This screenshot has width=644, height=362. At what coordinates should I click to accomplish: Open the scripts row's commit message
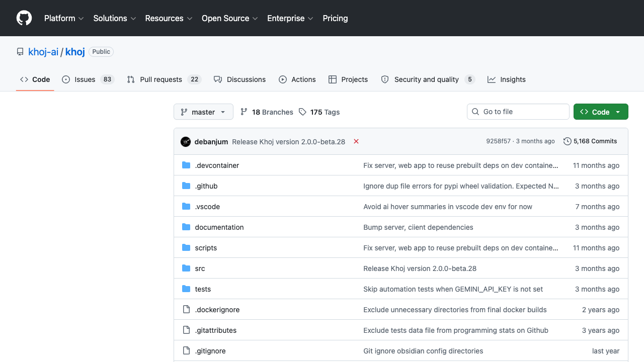[x=461, y=248]
